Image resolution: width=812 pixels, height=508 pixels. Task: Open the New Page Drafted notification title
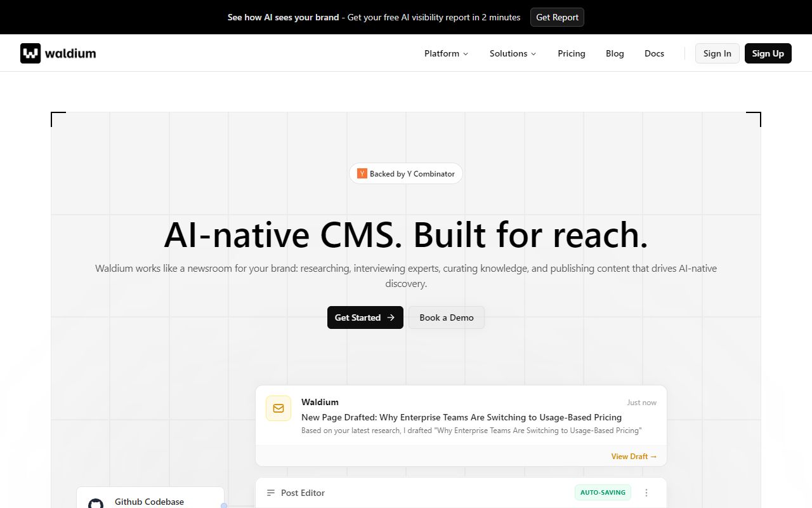[461, 417]
